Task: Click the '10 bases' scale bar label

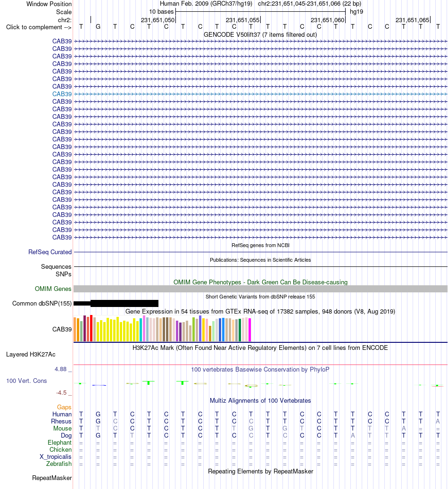Action: [x=161, y=12]
